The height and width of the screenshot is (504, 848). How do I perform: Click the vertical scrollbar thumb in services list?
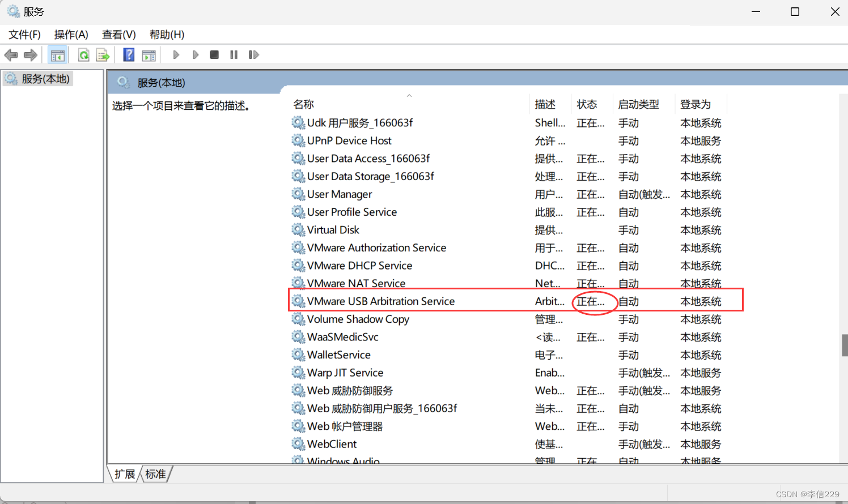coord(845,345)
